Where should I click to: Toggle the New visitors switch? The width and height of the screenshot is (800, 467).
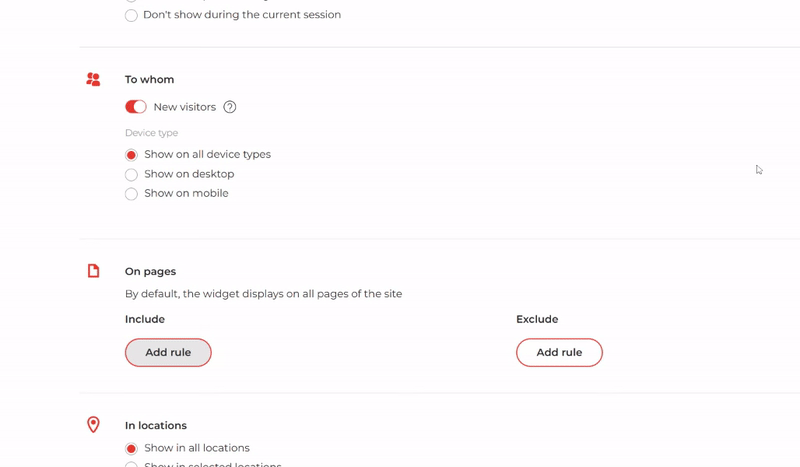click(136, 107)
